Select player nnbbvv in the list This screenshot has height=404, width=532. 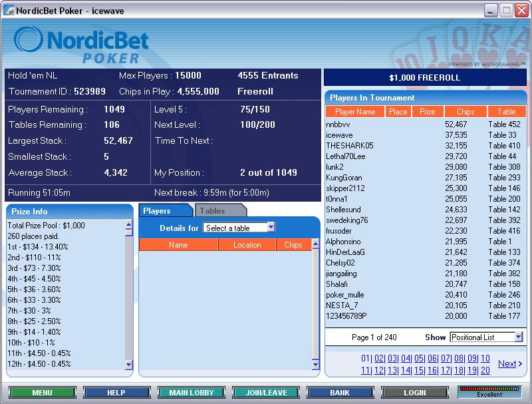(x=426, y=124)
